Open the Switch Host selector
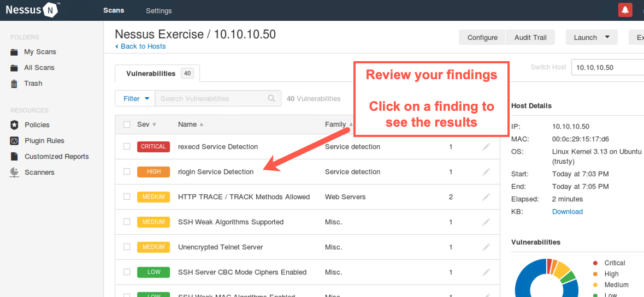This screenshot has width=644, height=297. [607, 67]
